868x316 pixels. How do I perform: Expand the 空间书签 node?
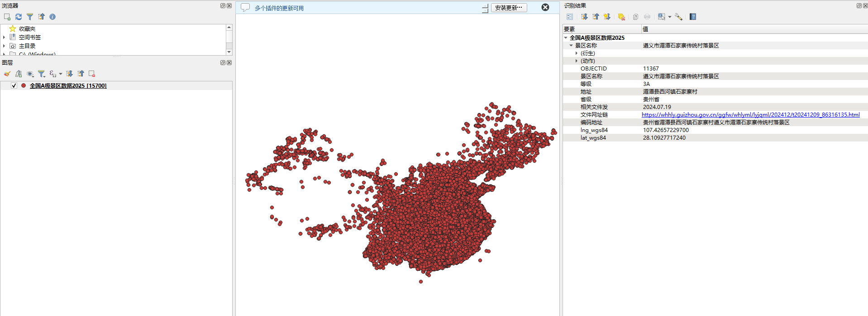coord(4,38)
